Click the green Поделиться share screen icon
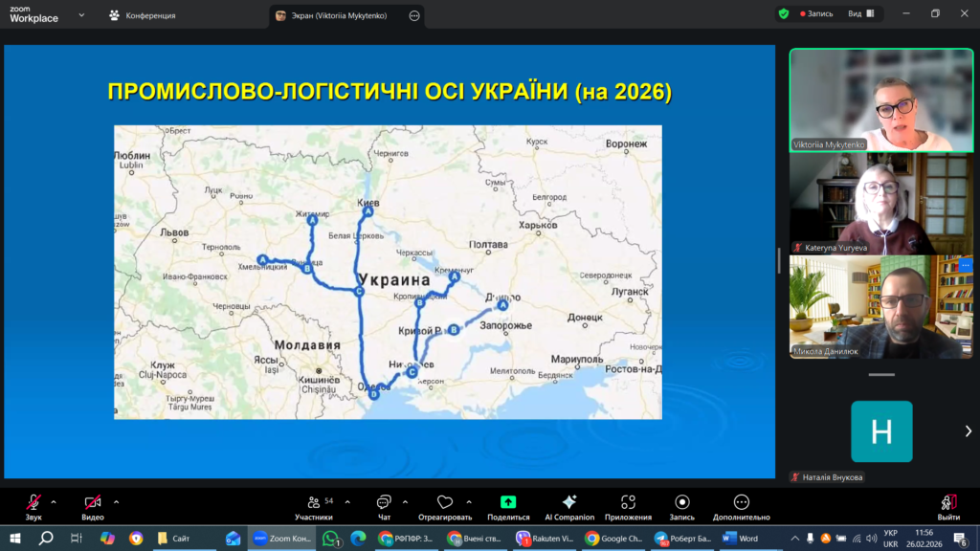 click(508, 502)
